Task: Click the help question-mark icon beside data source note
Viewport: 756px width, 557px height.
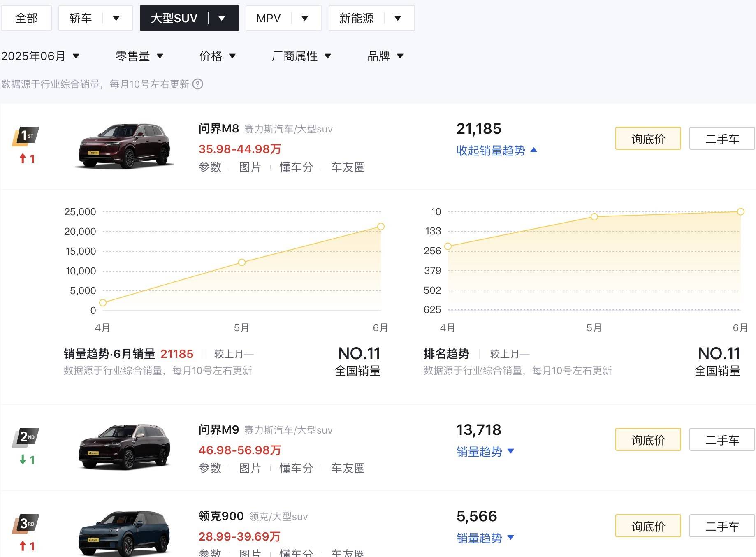Action: [x=198, y=84]
